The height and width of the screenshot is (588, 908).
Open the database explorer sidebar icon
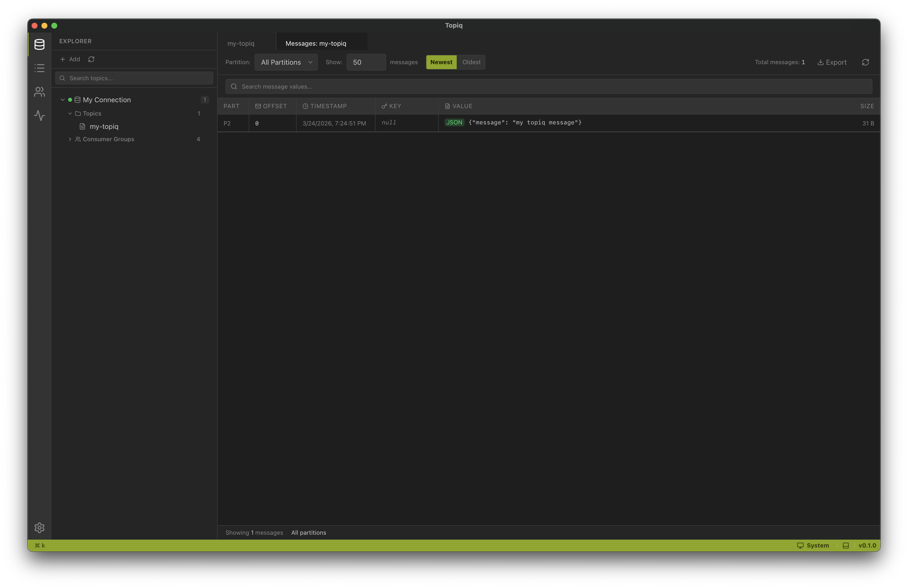tap(39, 44)
